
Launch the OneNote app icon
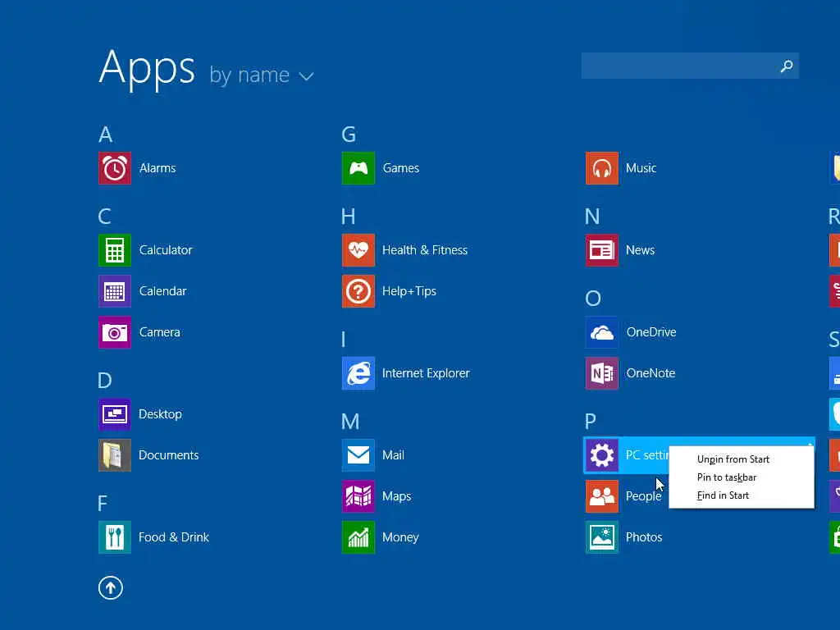[601, 373]
